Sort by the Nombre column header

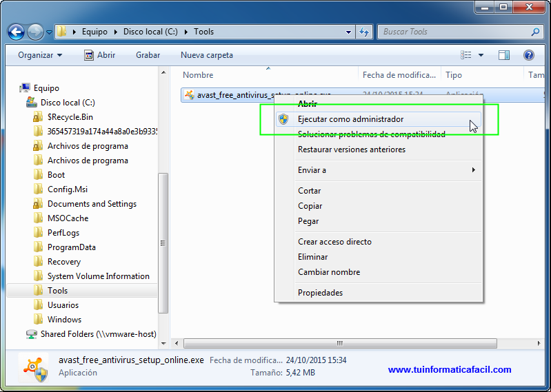(198, 75)
